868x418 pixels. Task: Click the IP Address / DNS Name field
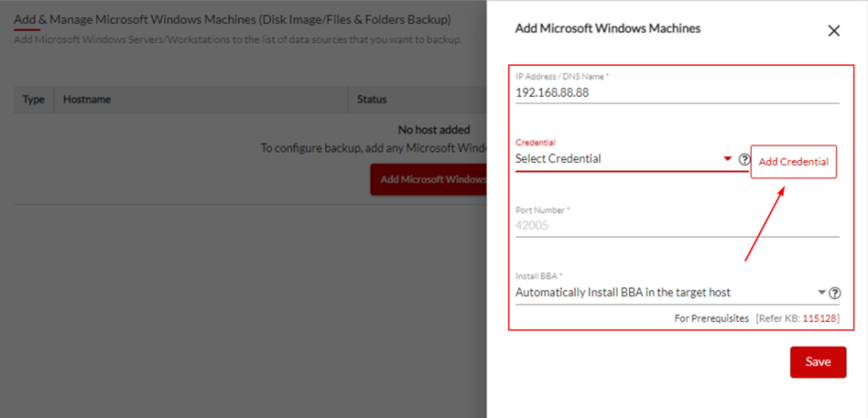pyautogui.click(x=677, y=93)
